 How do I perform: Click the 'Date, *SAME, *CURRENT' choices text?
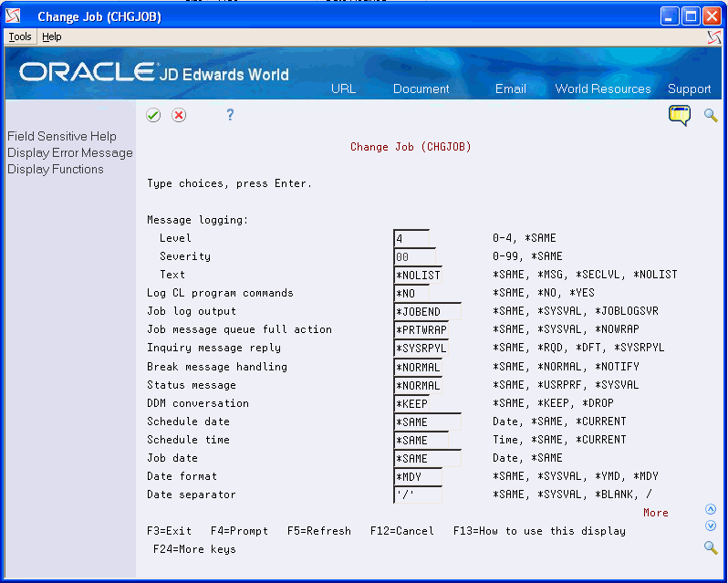[x=559, y=422]
